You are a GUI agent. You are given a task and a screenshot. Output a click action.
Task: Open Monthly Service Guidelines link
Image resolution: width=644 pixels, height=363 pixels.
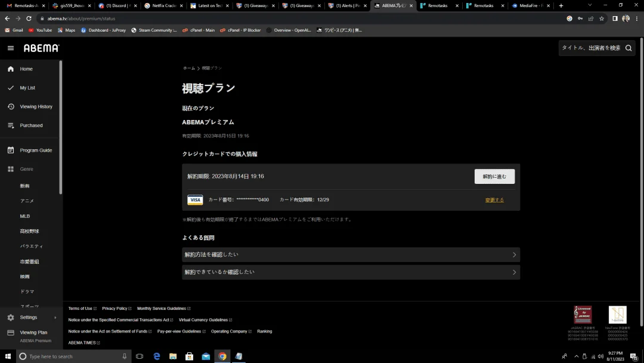point(163,308)
